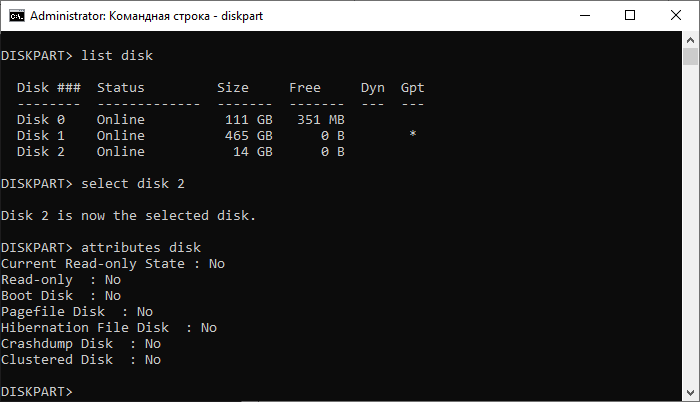Click the vertical scrollbar track
This screenshot has height=402, width=700.
click(x=691, y=250)
